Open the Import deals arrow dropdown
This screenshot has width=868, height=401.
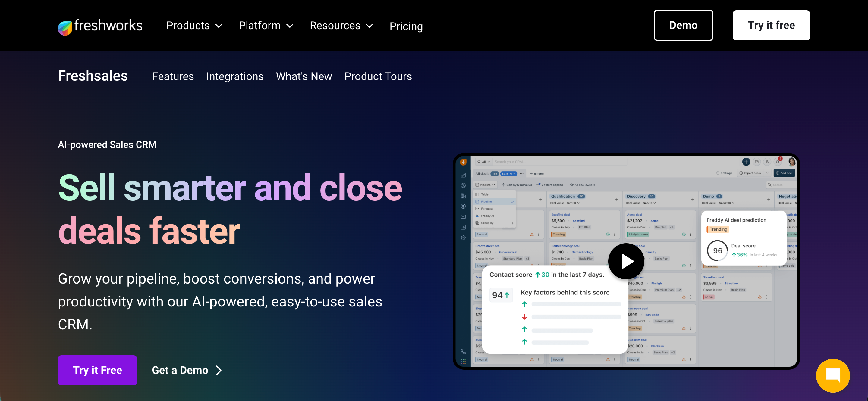tap(767, 173)
